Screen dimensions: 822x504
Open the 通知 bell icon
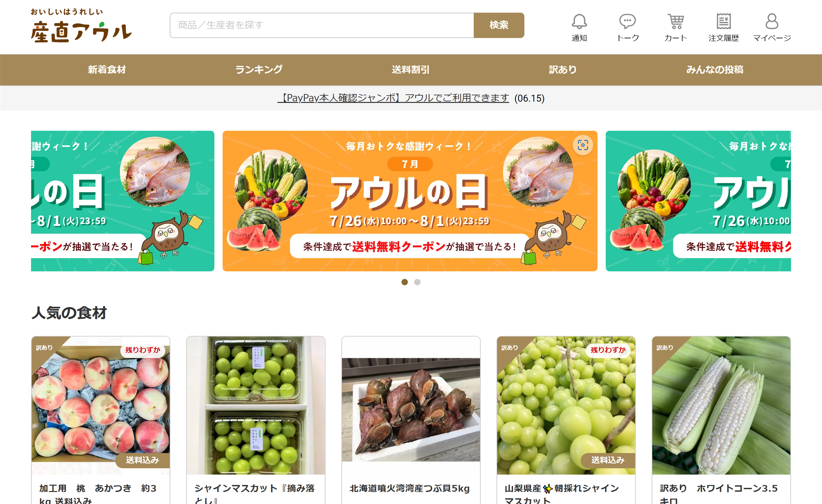pyautogui.click(x=579, y=22)
